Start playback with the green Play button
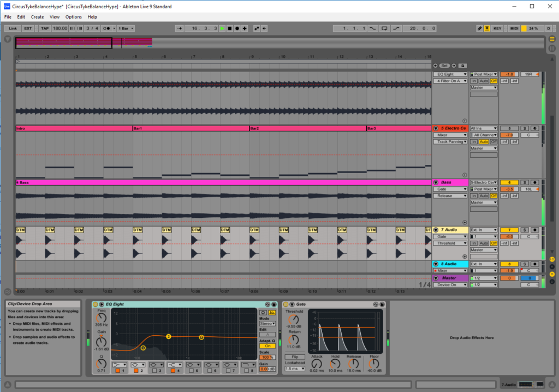559x392 pixels. (x=222, y=28)
